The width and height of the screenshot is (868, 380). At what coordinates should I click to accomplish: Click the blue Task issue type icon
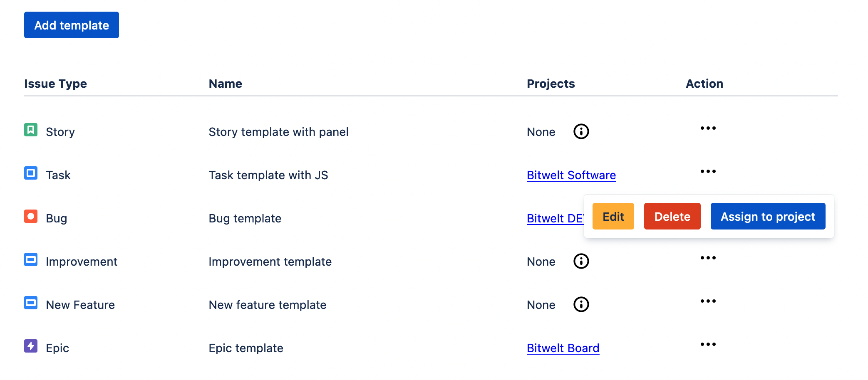pos(31,173)
